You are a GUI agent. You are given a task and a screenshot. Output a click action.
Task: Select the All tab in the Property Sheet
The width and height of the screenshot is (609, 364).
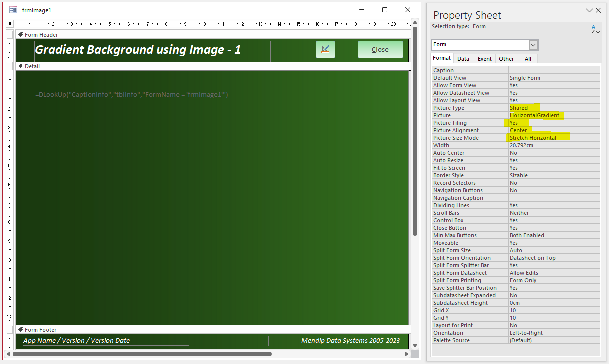[x=528, y=59]
